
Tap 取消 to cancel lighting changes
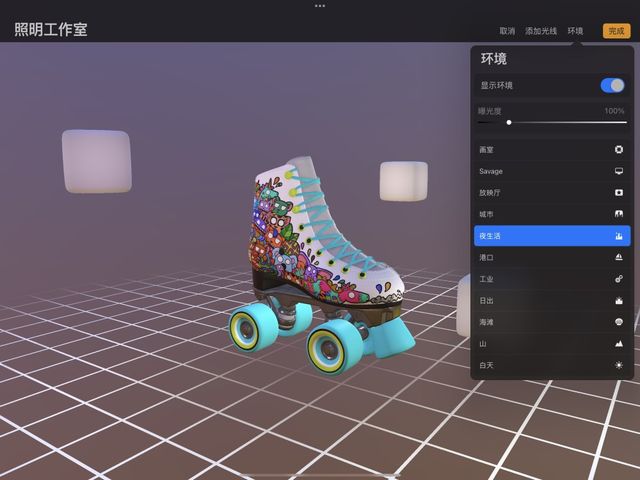(507, 31)
